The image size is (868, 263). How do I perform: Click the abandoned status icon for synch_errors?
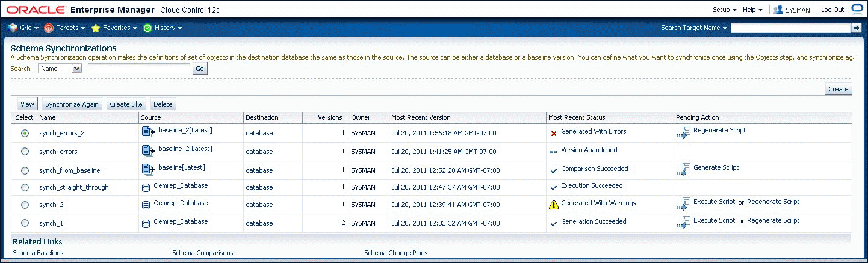coord(554,152)
